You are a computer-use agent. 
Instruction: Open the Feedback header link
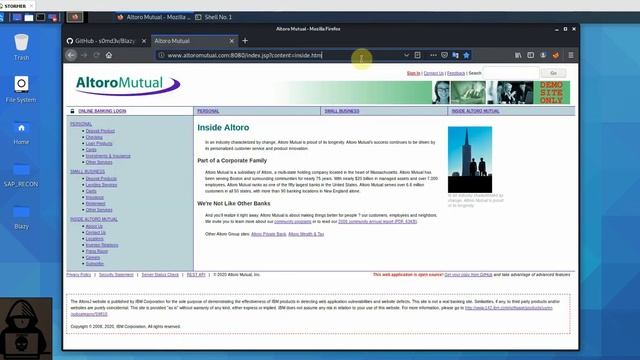click(456, 73)
